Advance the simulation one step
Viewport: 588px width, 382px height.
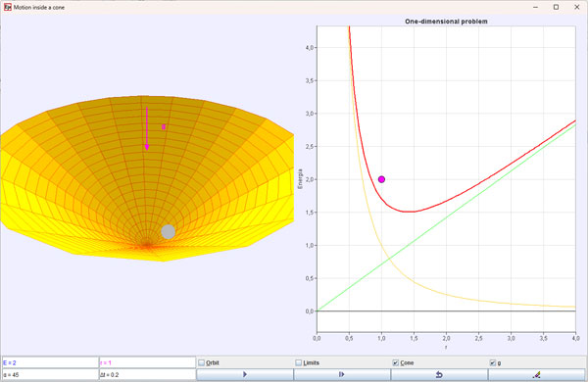click(342, 374)
